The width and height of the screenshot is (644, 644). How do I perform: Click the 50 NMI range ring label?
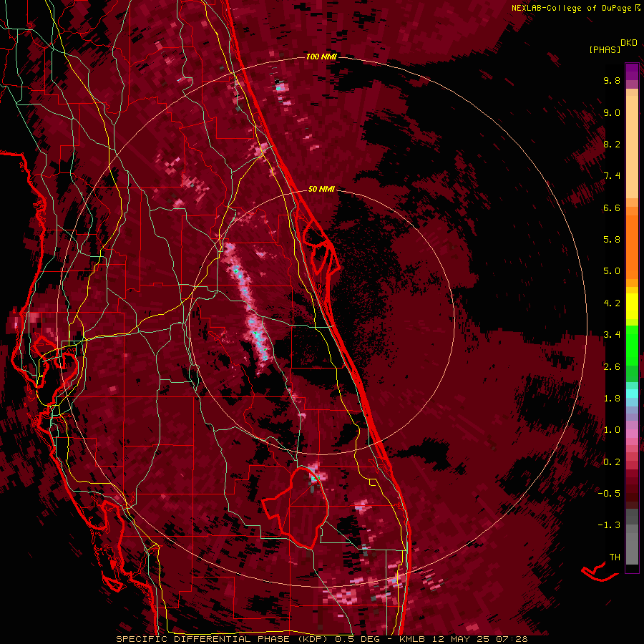(x=321, y=189)
